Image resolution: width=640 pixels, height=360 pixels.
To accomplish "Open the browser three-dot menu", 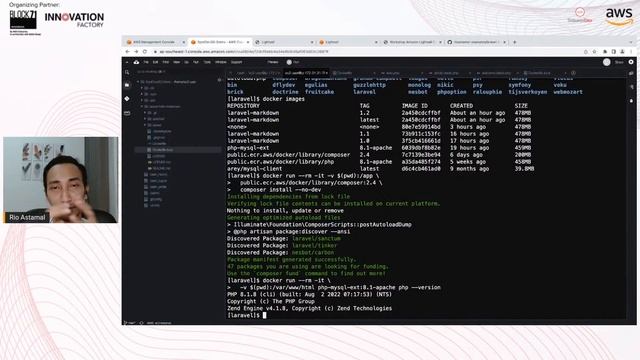I will click(x=631, y=52).
